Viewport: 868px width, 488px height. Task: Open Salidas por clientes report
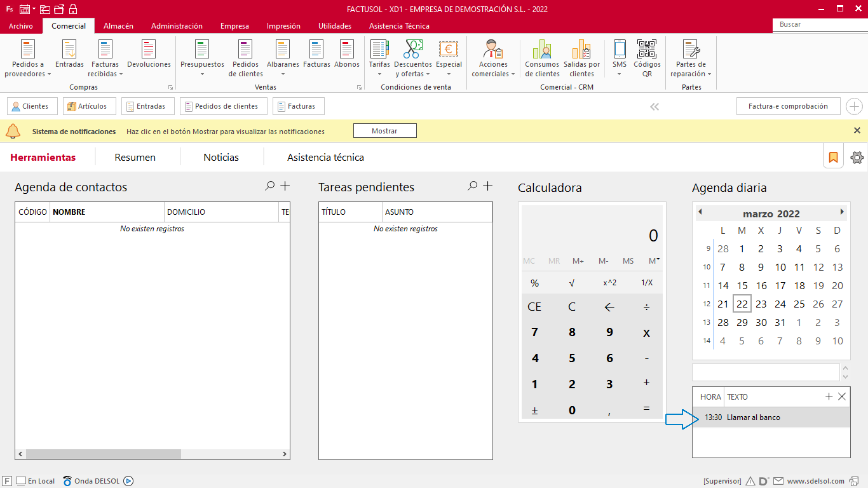[x=581, y=58]
